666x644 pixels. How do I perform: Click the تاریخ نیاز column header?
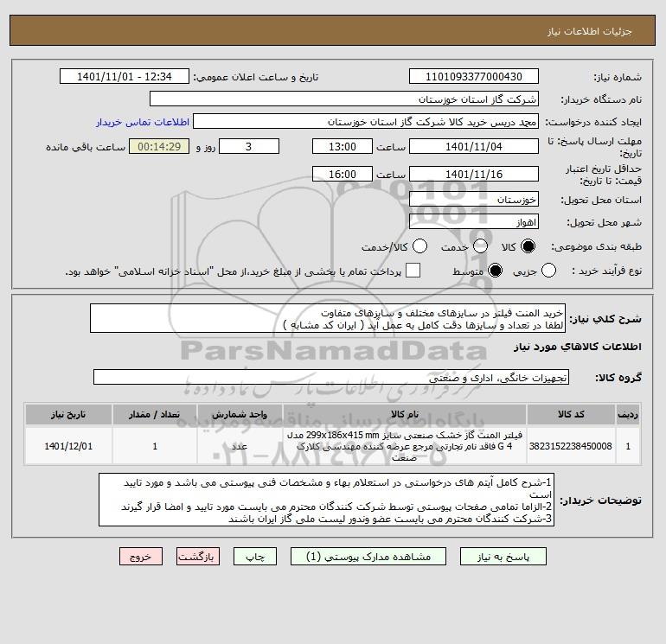pyautogui.click(x=68, y=414)
